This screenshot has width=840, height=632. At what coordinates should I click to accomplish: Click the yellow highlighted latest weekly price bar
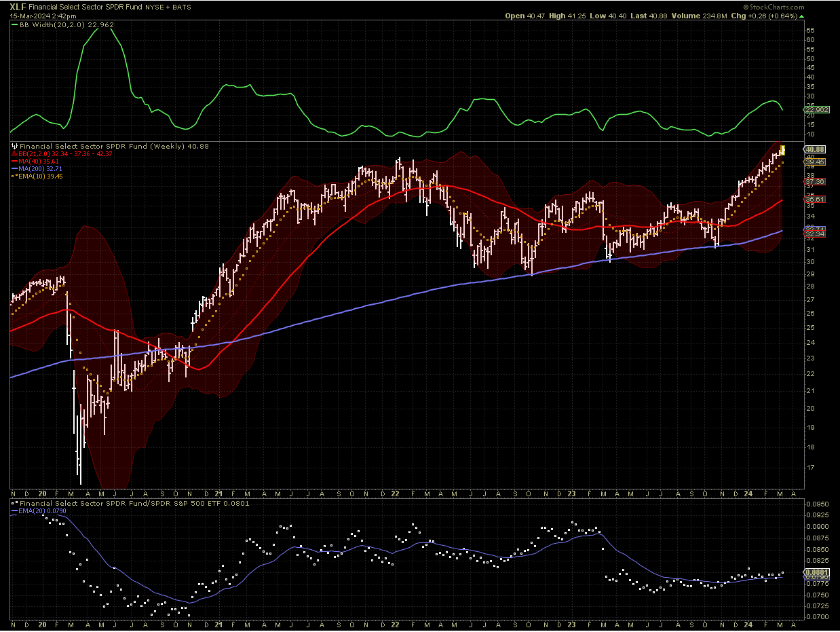[x=783, y=149]
